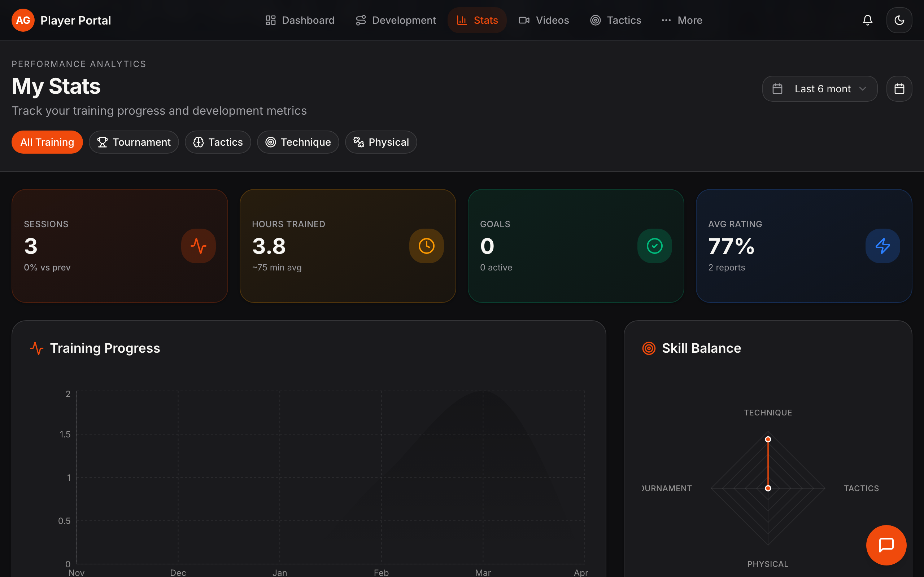Select the All Training filter

point(47,142)
